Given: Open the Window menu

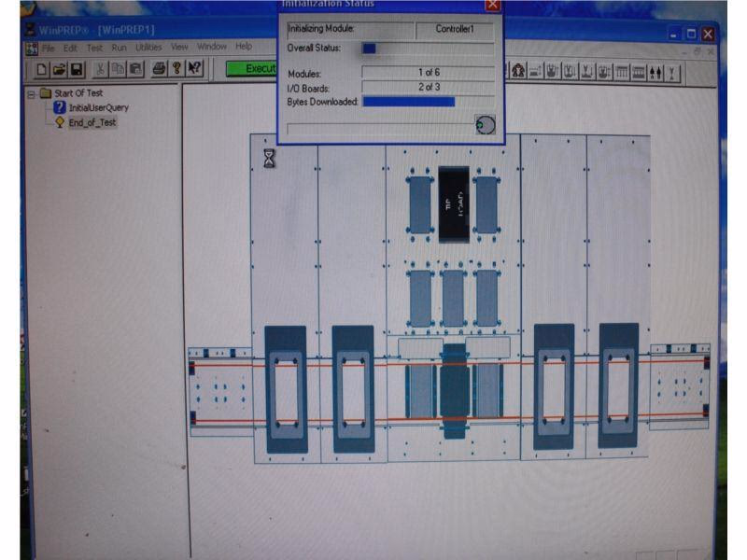Looking at the screenshot, I should (x=212, y=47).
